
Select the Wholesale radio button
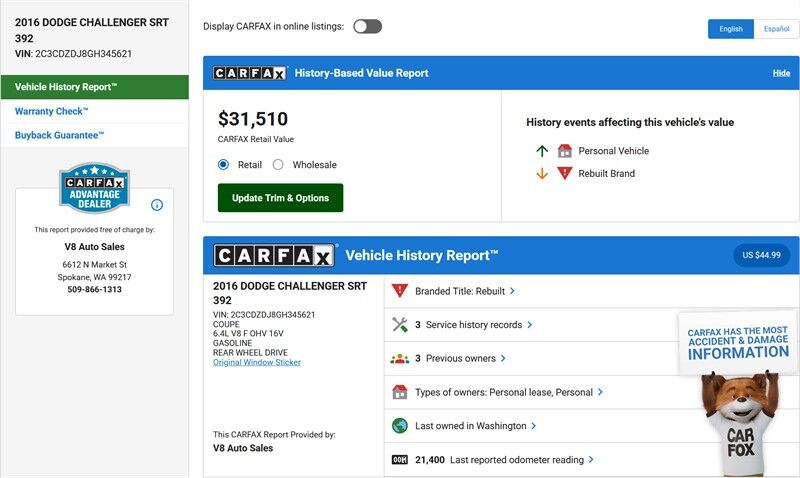pyautogui.click(x=278, y=165)
